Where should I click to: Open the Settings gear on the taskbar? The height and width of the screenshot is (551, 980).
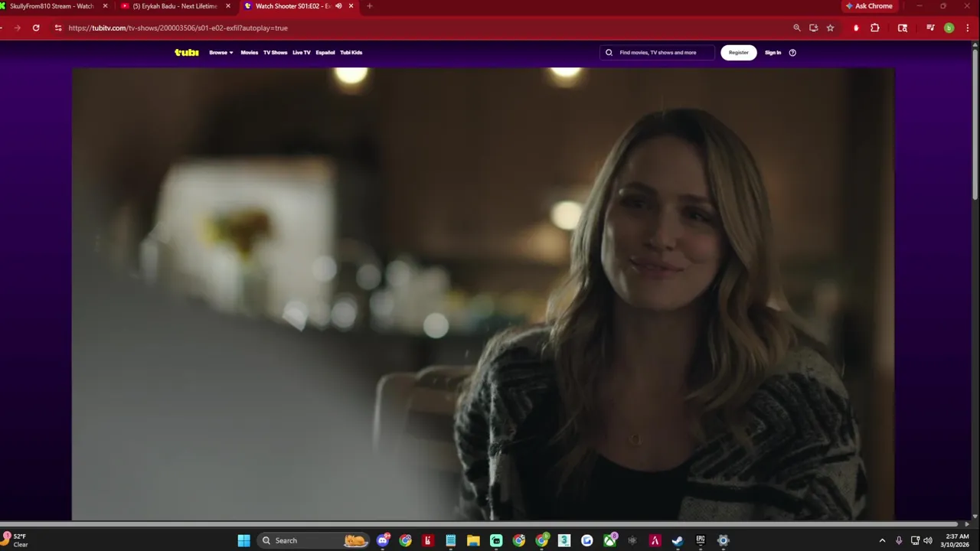723,540
